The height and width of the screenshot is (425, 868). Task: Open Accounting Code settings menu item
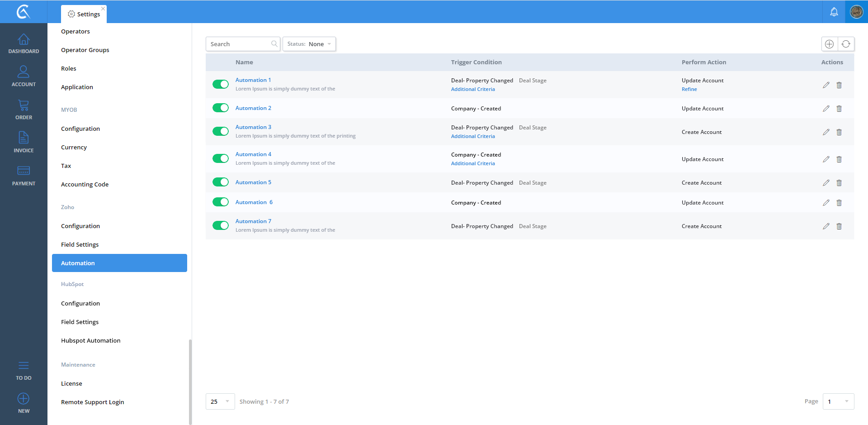pyautogui.click(x=85, y=184)
